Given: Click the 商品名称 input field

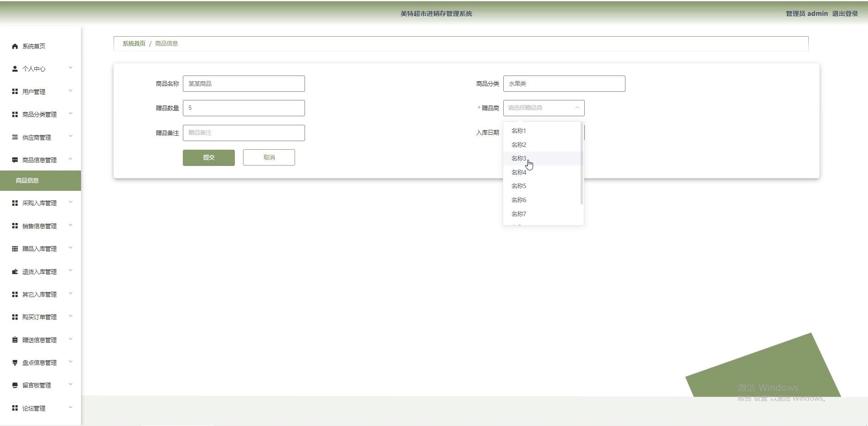Looking at the screenshot, I should [x=244, y=84].
